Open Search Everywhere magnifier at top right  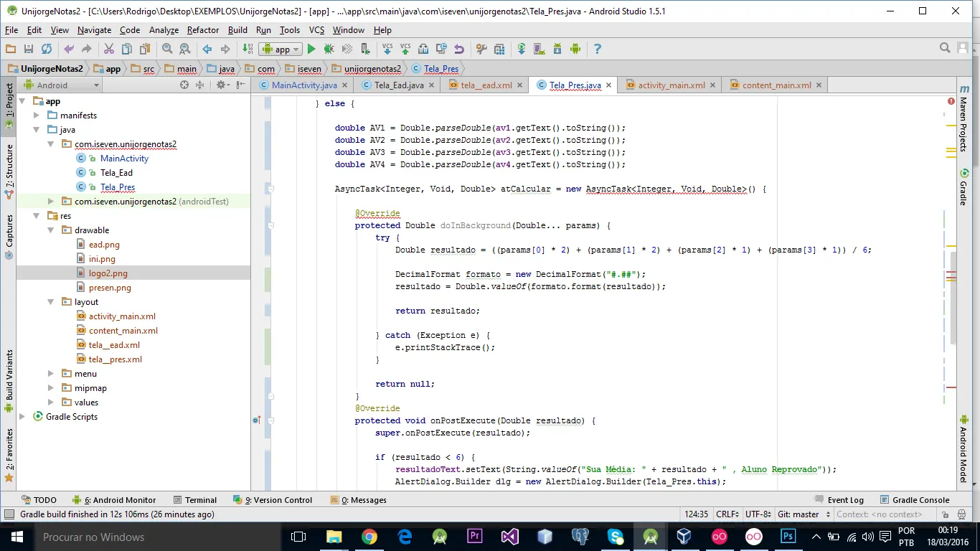pos(945,49)
